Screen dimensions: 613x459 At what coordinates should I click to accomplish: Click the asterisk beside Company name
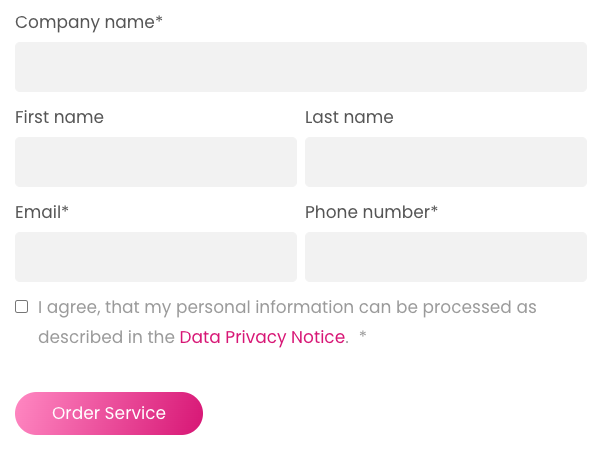[159, 20]
